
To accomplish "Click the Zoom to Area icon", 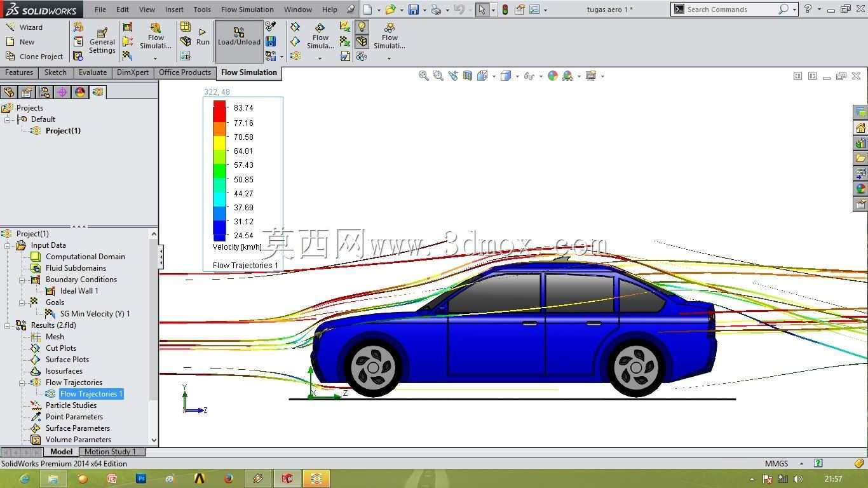I will coord(438,76).
